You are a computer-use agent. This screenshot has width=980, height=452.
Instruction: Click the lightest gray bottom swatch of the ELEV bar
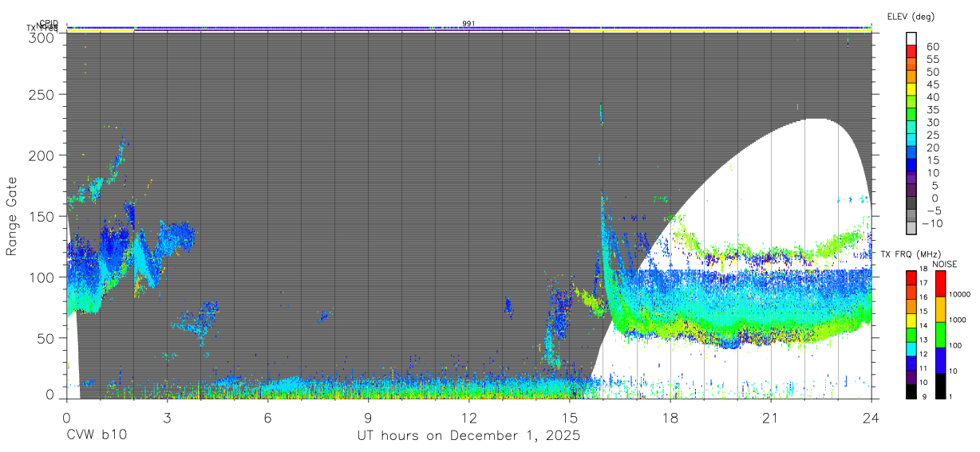tap(912, 229)
